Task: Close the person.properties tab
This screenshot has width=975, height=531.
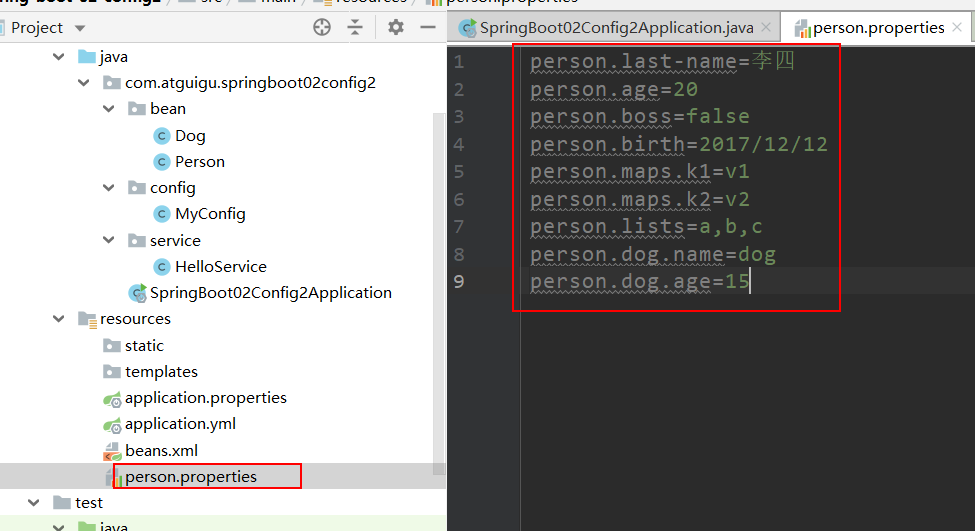Action: tap(957, 27)
